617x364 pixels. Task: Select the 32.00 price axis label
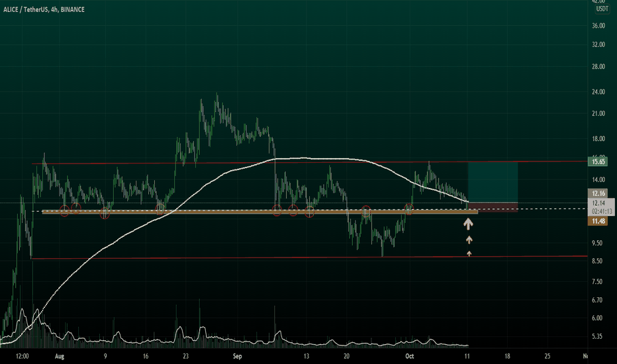(598, 44)
